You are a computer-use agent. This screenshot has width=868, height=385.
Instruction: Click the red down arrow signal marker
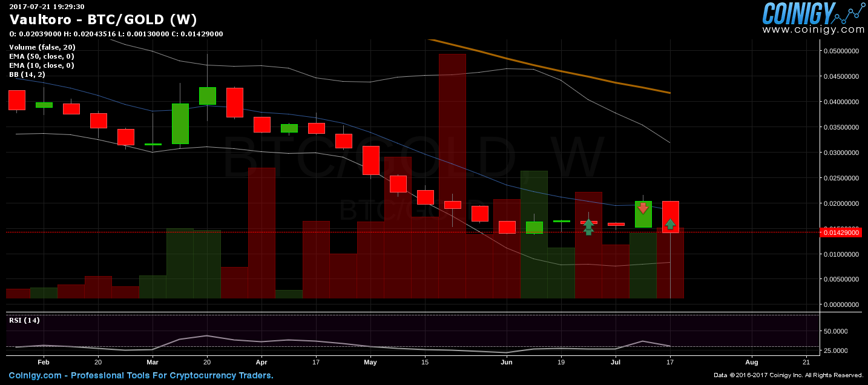(643, 208)
